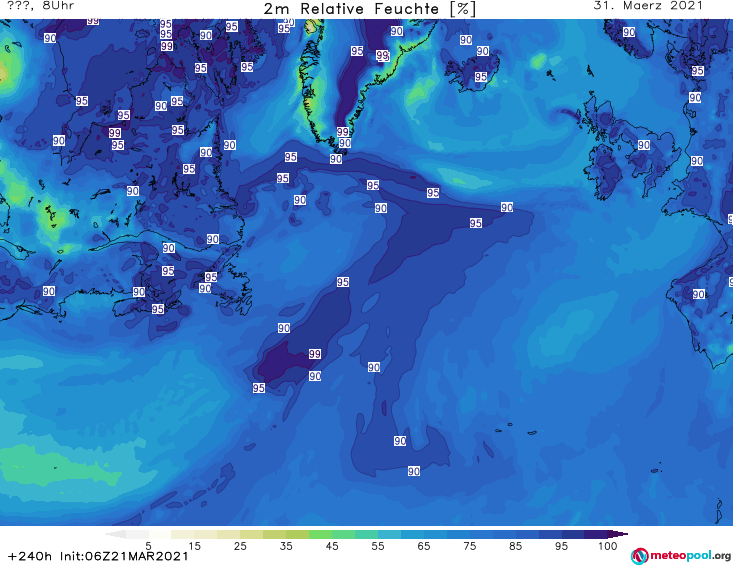This screenshot has width=733, height=566.
Task: Click the '99' label in mid-Atlantic dark purple patch
Action: tap(315, 354)
